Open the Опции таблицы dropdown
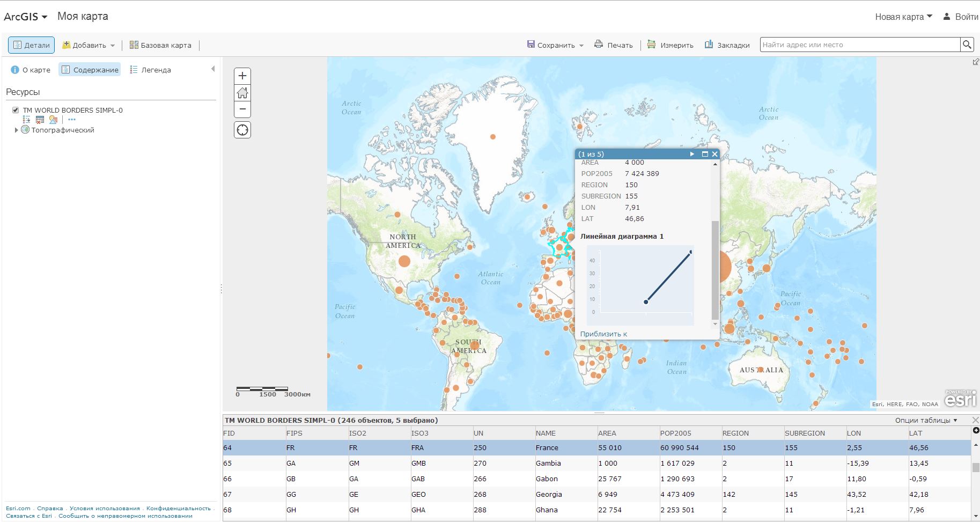Viewport: 980px width, 522px height. (x=926, y=420)
